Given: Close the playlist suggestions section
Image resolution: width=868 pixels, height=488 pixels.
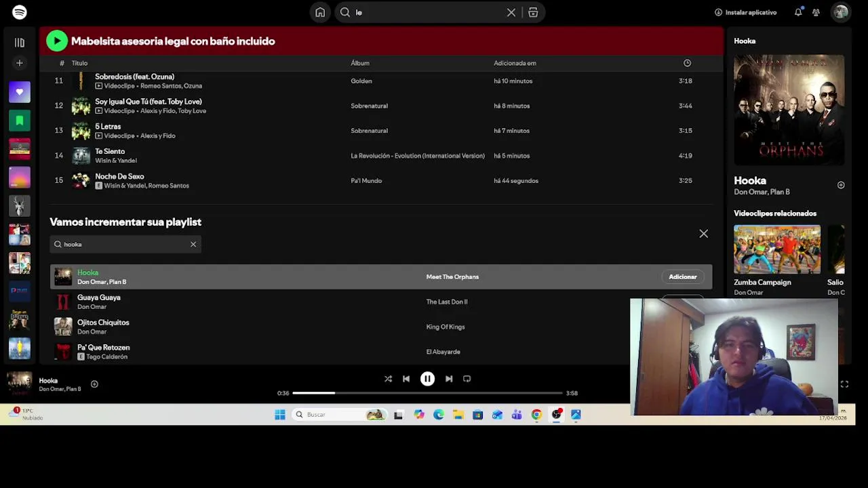Looking at the screenshot, I should coord(703,234).
